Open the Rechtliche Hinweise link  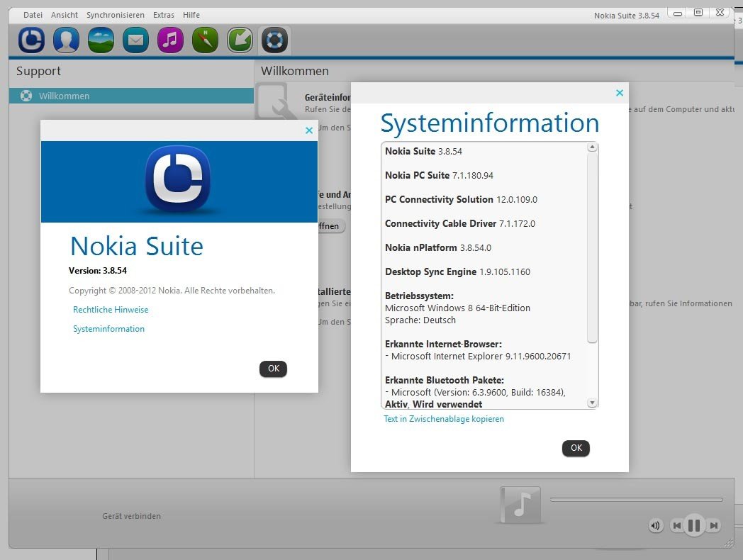(x=111, y=309)
